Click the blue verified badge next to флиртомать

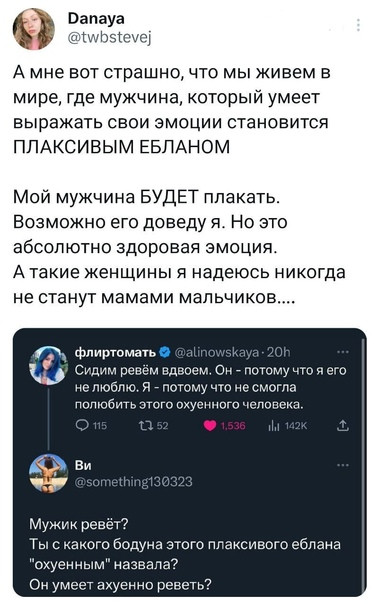click(x=165, y=352)
